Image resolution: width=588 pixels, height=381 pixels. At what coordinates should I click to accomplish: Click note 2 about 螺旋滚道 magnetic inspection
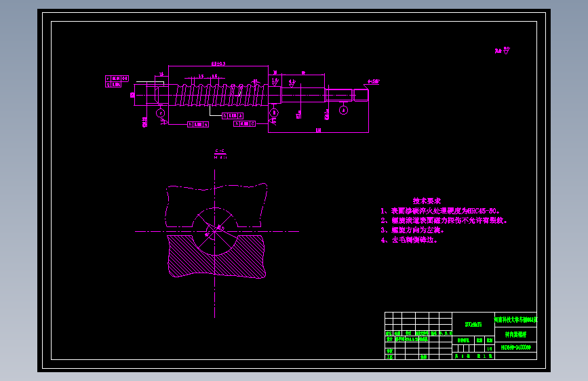pyautogui.click(x=444, y=220)
